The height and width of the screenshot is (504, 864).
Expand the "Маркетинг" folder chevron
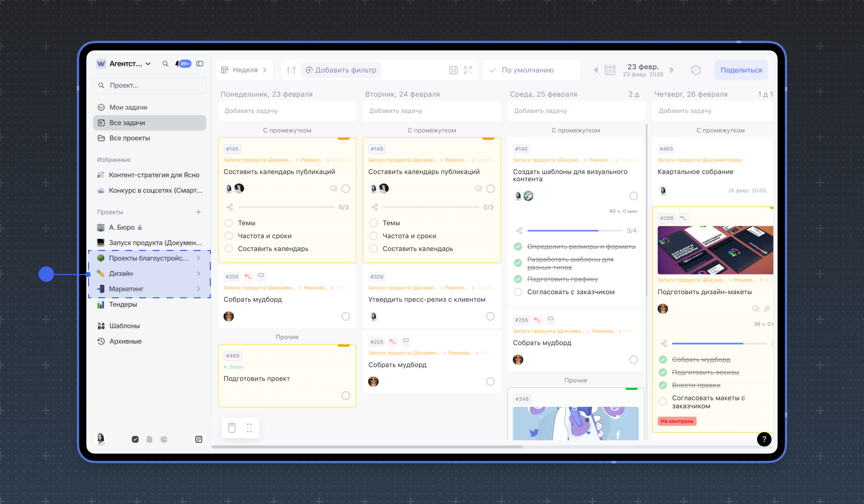tap(199, 289)
